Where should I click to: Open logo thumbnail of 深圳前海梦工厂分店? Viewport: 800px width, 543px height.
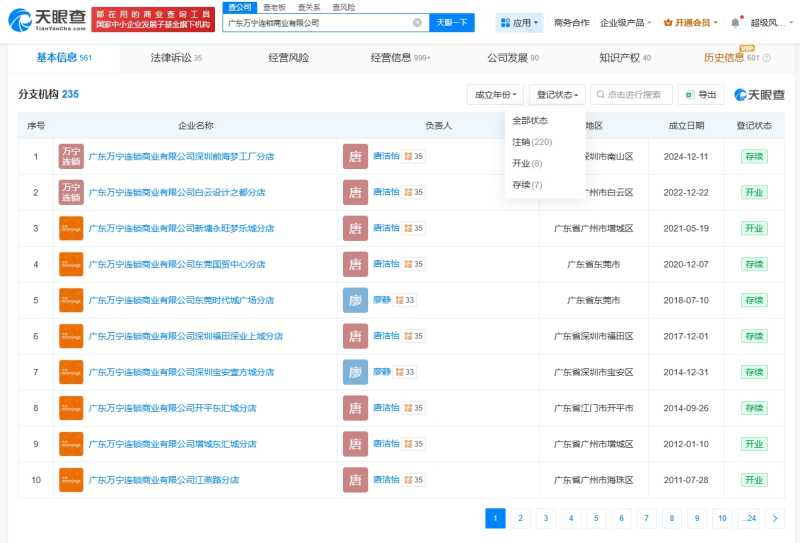(x=71, y=156)
